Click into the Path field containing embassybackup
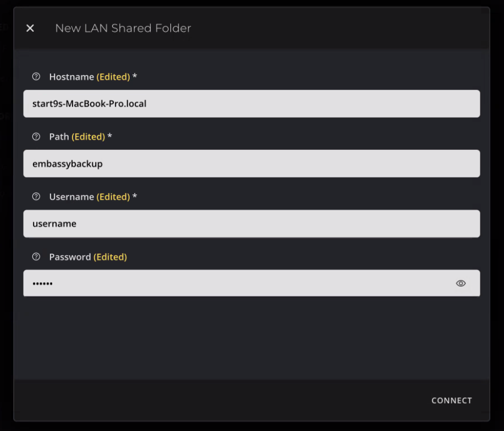Viewport: 504px width, 431px height. [251, 164]
